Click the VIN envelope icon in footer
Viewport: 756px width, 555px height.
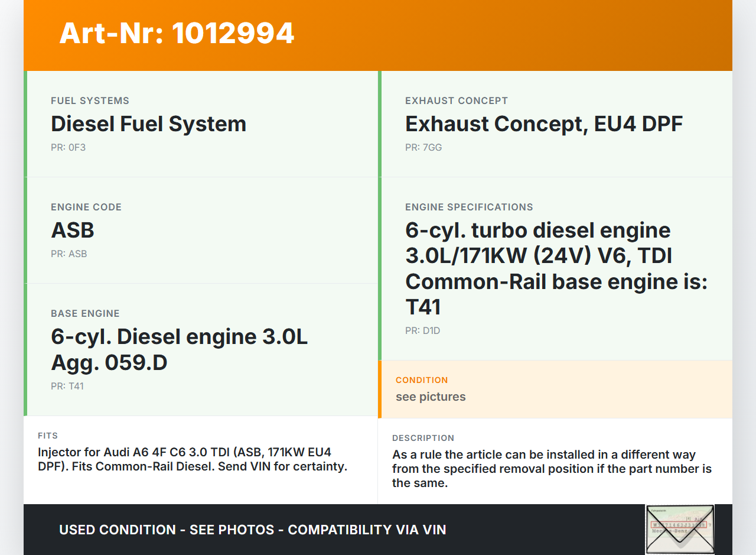pos(679,529)
